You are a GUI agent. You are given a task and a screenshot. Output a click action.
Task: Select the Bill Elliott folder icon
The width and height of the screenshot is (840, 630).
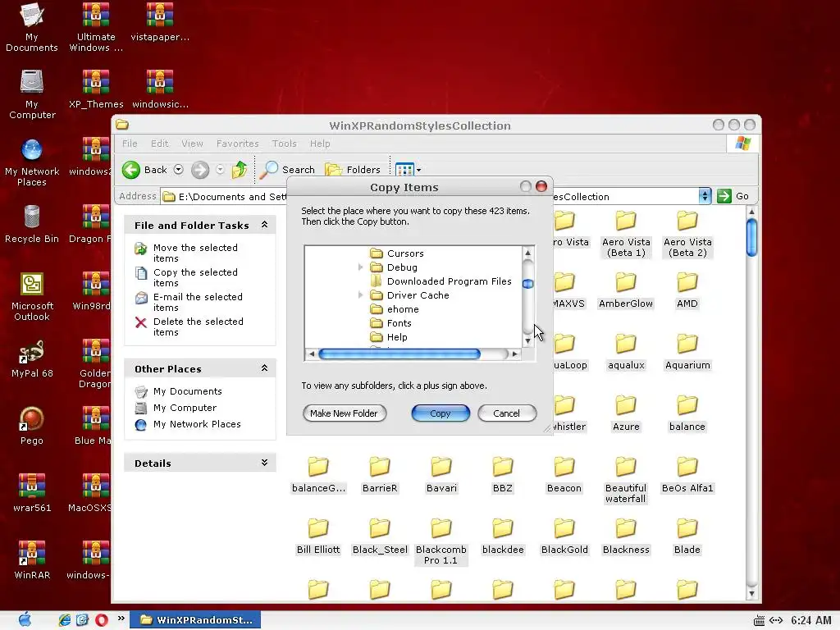(x=318, y=528)
